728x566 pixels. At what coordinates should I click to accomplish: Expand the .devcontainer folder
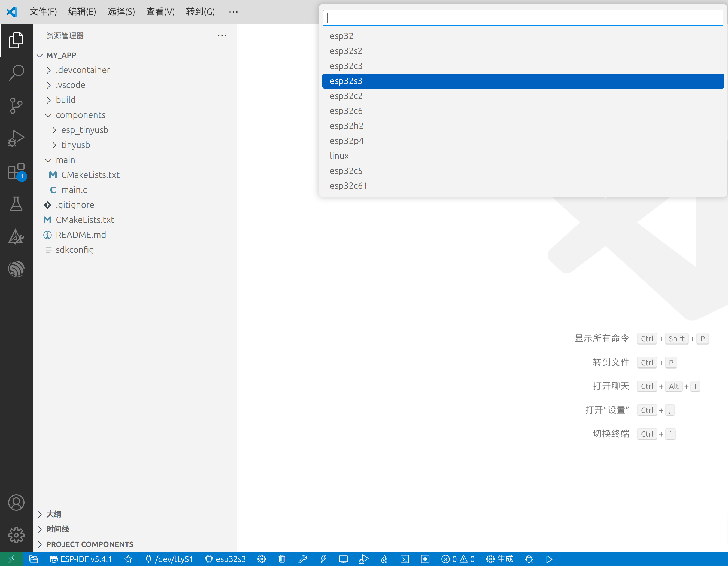pyautogui.click(x=83, y=70)
